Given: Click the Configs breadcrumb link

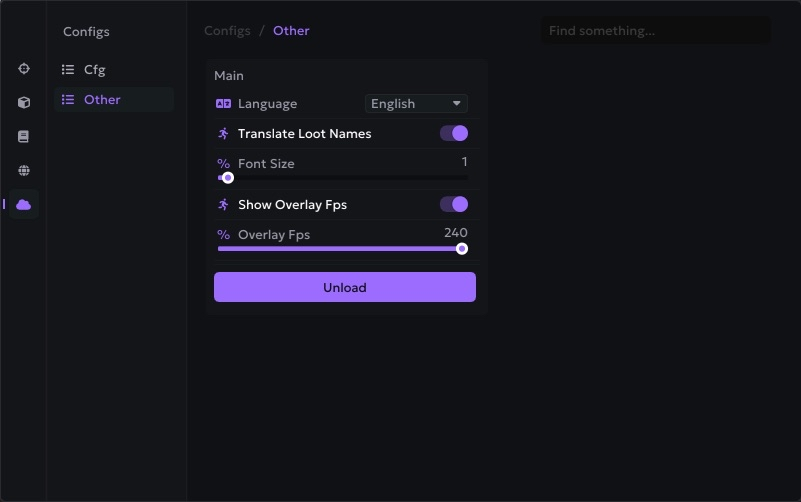Looking at the screenshot, I should point(227,31).
